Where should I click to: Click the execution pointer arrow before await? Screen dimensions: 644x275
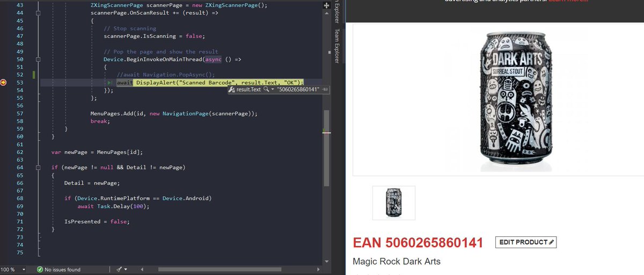click(109, 83)
